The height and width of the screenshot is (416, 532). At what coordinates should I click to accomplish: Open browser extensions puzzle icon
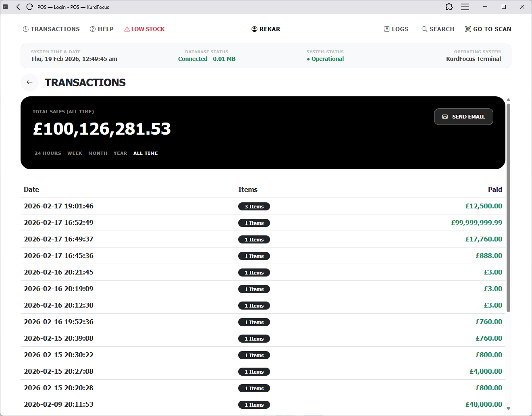(449, 7)
